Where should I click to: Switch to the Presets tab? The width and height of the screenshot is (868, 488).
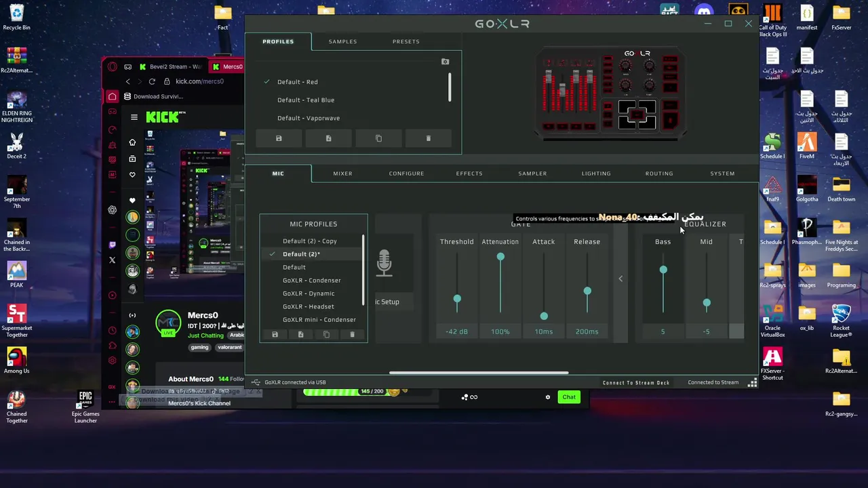pyautogui.click(x=406, y=41)
